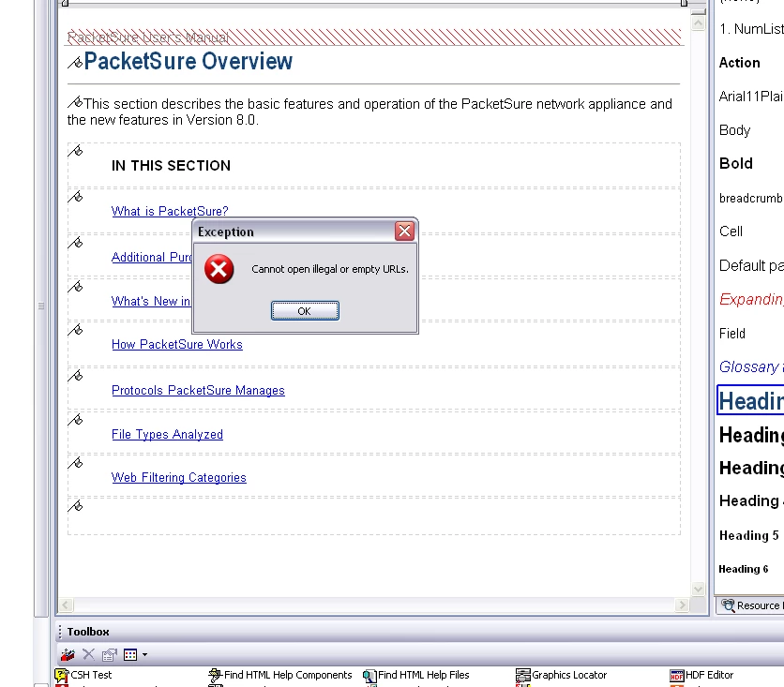Select the 'Heading 6' style

click(x=744, y=569)
